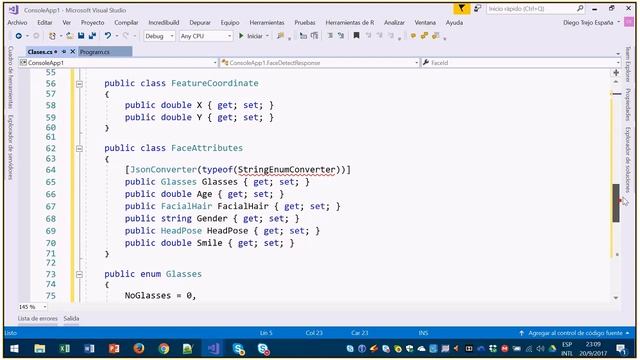Screen dimensions: 640x360
Task: Click the FeatureCoordinate class name
Action: tap(215, 83)
